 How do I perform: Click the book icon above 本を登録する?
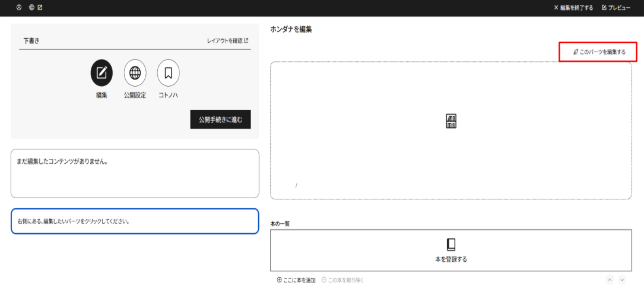coord(451,245)
